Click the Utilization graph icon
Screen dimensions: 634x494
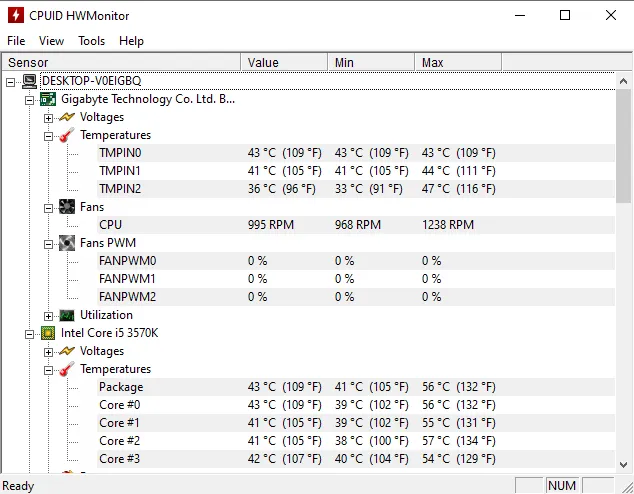[x=67, y=315]
